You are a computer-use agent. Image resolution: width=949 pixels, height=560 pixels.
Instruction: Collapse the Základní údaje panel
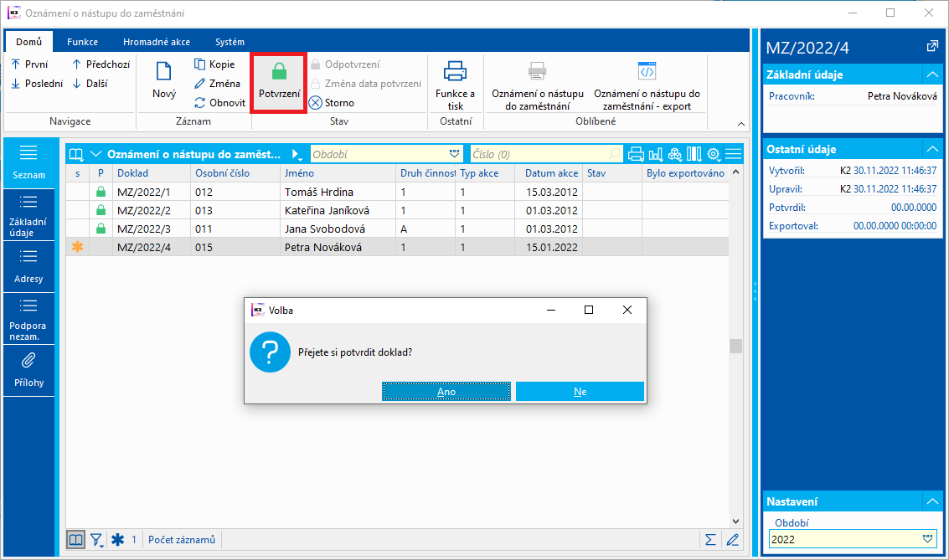point(932,74)
